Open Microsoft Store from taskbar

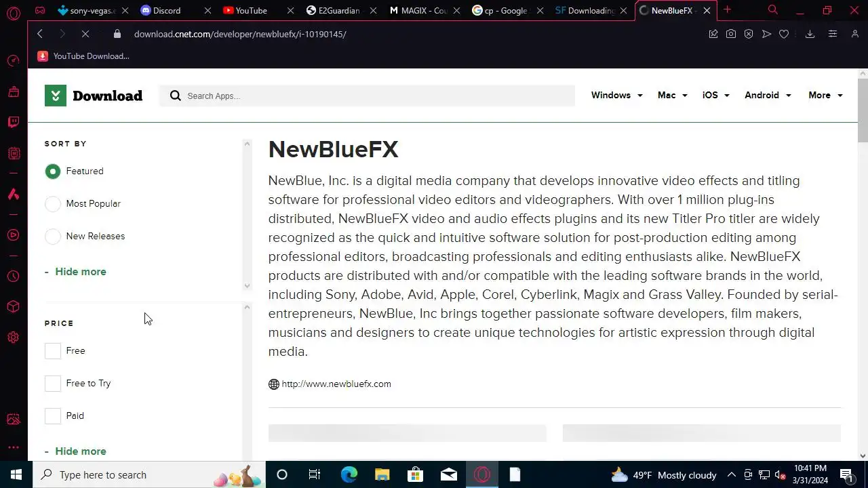coord(415,474)
